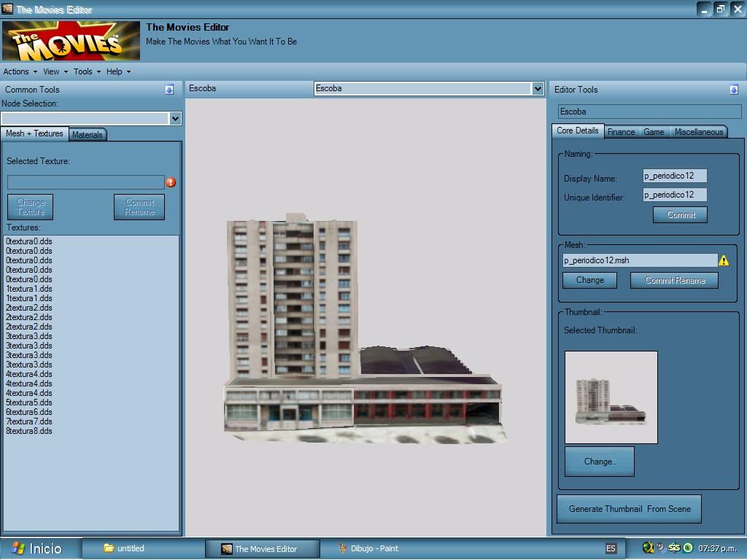Viewport: 747px width, 560px height.
Task: Click the Unique Identifier field
Action: [x=675, y=195]
